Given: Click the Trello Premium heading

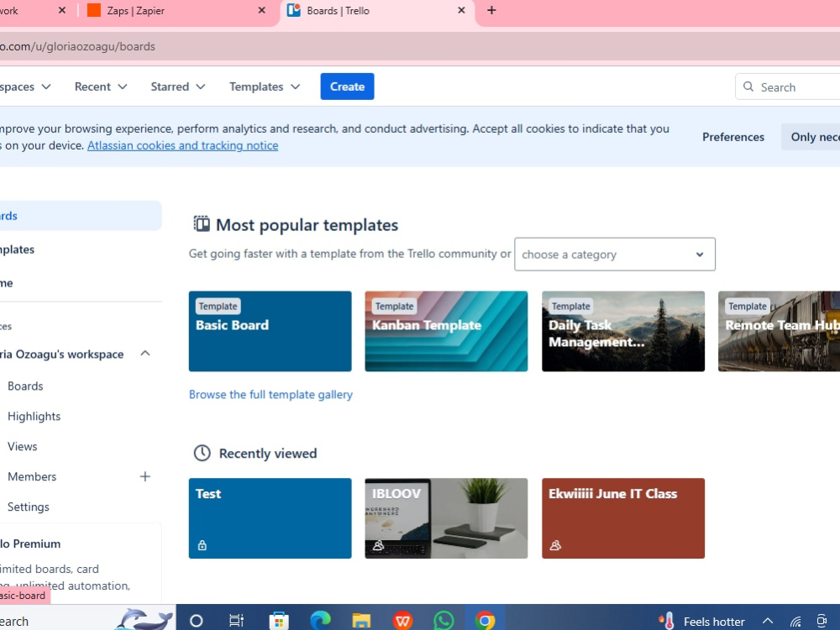Looking at the screenshot, I should pos(30,543).
